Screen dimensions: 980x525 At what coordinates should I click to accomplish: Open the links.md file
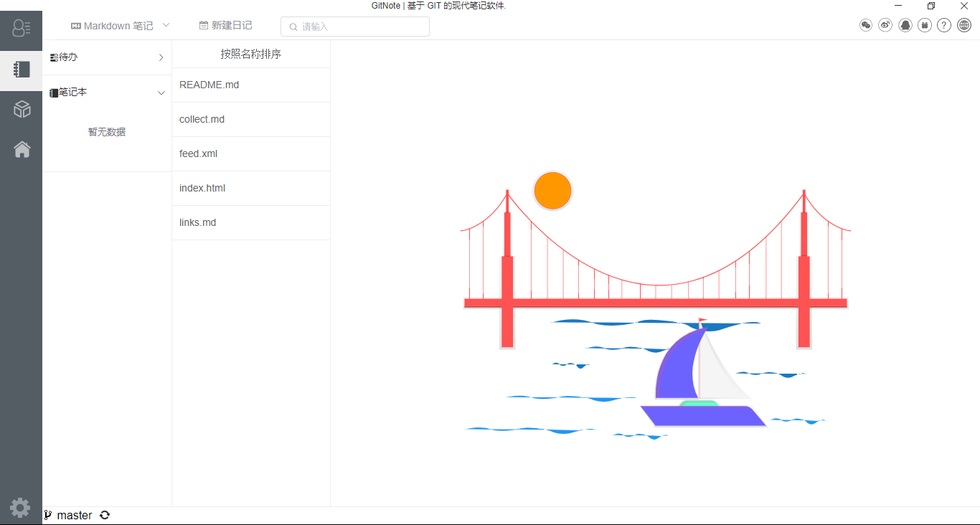[x=251, y=223]
